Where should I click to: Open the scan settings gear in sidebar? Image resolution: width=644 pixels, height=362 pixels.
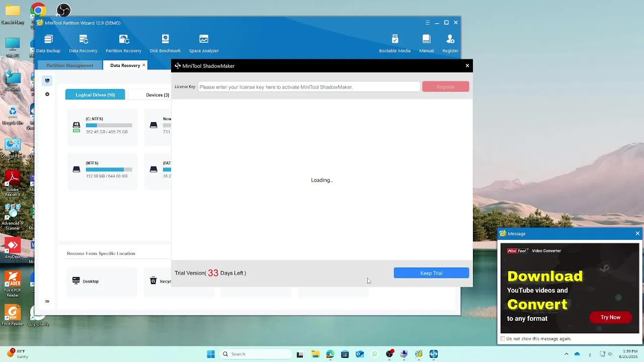[47, 94]
